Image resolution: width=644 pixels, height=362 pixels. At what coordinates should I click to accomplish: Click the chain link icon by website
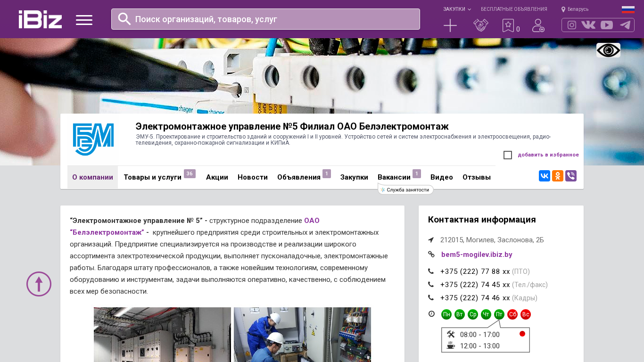tap(431, 255)
